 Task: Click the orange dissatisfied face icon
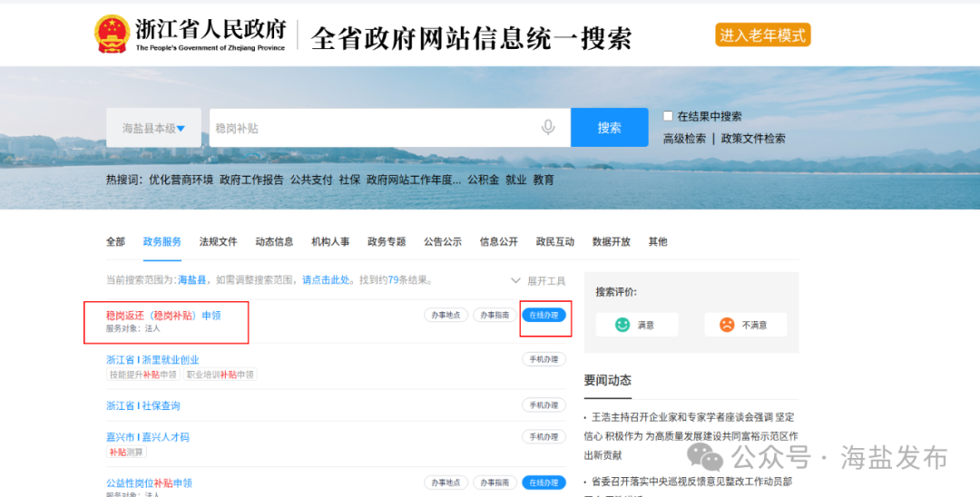point(727,325)
